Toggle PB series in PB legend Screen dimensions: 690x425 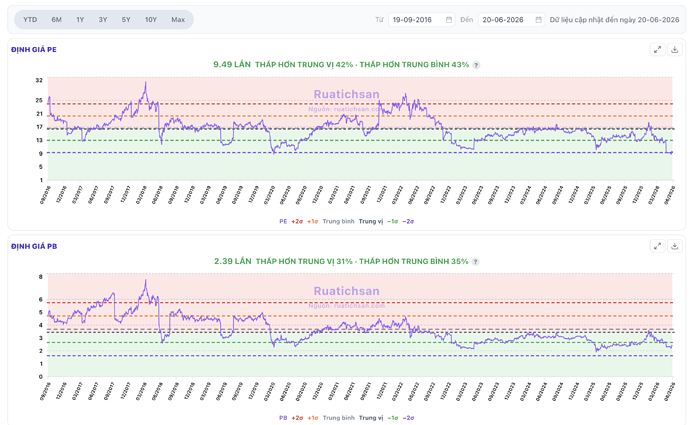click(x=283, y=418)
